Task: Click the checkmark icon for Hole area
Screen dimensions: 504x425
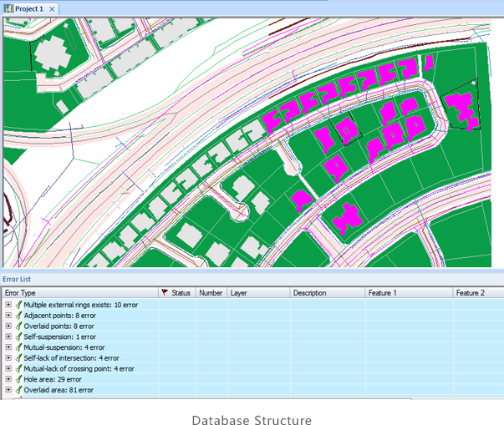Action: (x=18, y=379)
